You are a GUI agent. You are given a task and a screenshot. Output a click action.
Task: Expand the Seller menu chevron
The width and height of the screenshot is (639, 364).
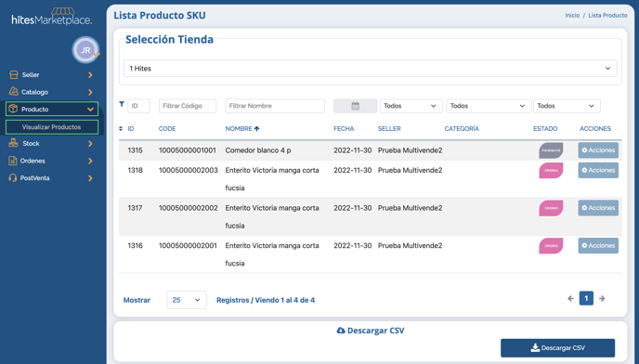[x=90, y=75]
